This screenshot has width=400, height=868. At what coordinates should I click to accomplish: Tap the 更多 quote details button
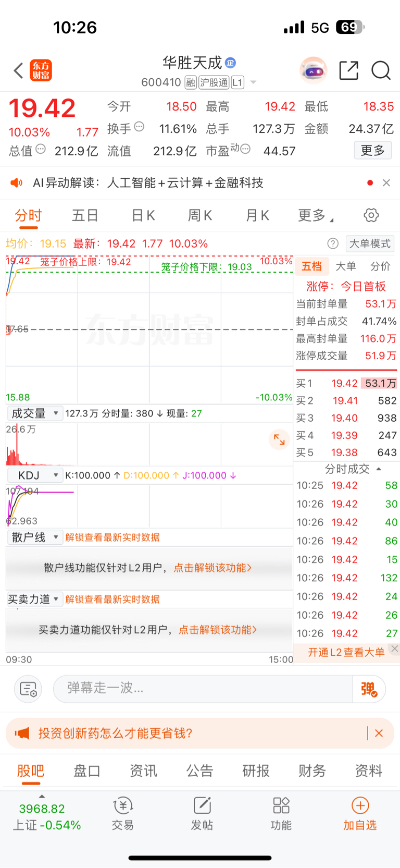373,151
